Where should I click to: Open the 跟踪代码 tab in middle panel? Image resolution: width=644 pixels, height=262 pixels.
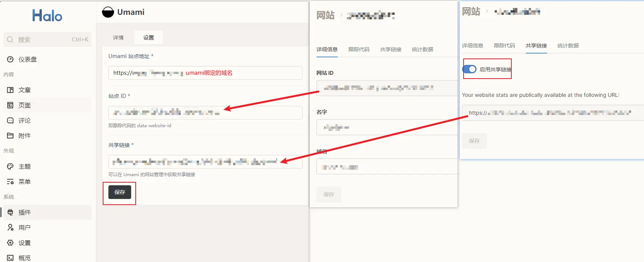(359, 49)
